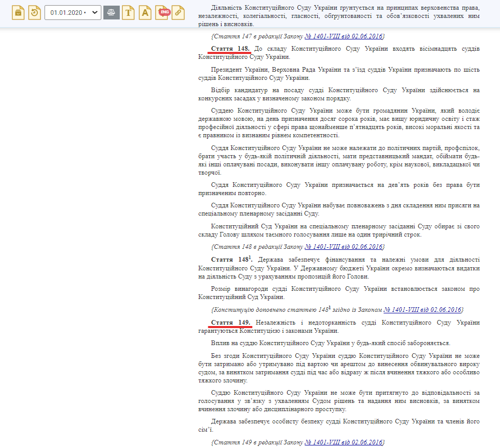Click paragraph starting 'Відбір кандидатур на посаду'
Viewport: 500px width, 448px height.
tap(339, 94)
